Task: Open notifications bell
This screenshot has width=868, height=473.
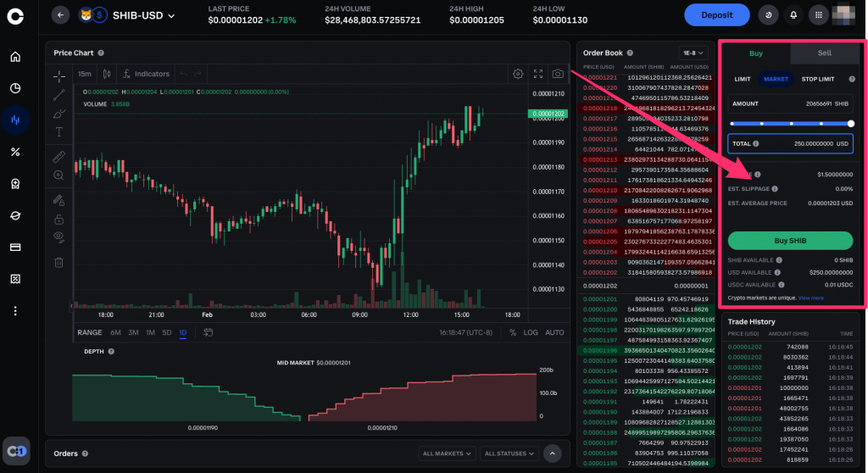Action: coord(793,15)
